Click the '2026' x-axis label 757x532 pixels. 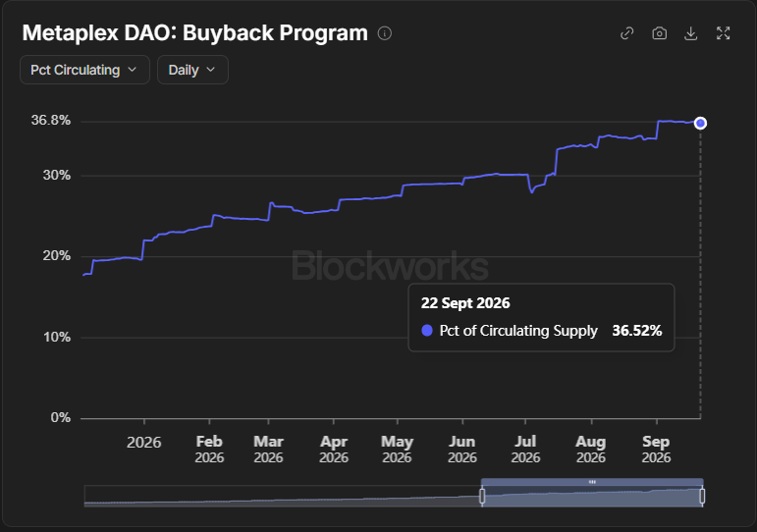pos(144,443)
